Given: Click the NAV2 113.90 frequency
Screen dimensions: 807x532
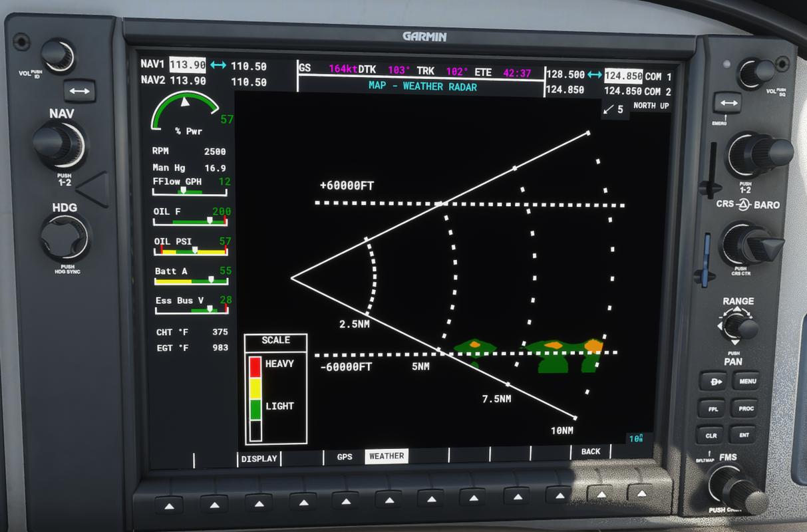Looking at the screenshot, I should tap(188, 81).
